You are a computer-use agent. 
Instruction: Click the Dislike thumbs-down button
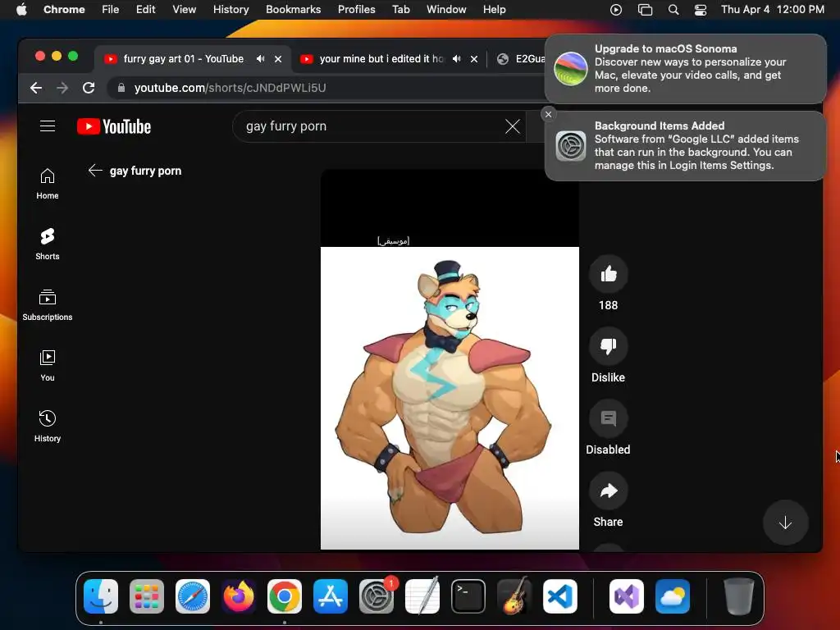click(608, 347)
